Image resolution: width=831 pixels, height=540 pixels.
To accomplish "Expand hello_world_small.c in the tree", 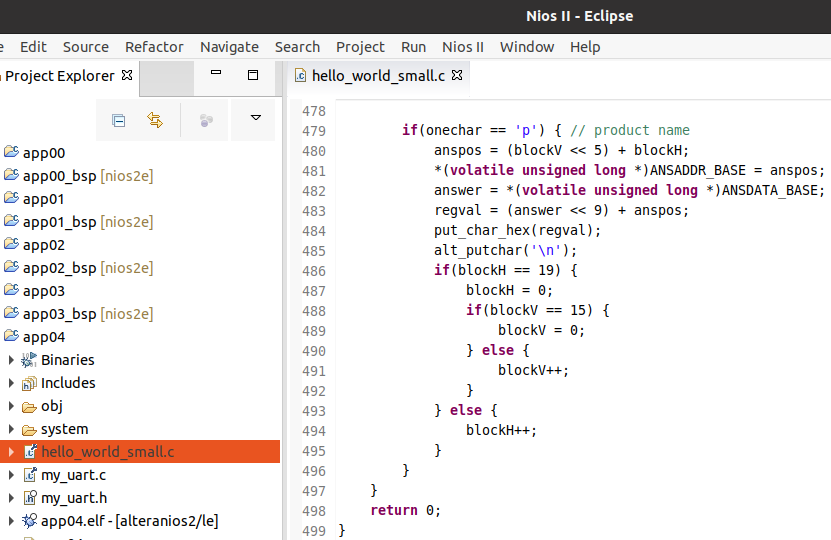I will point(11,452).
